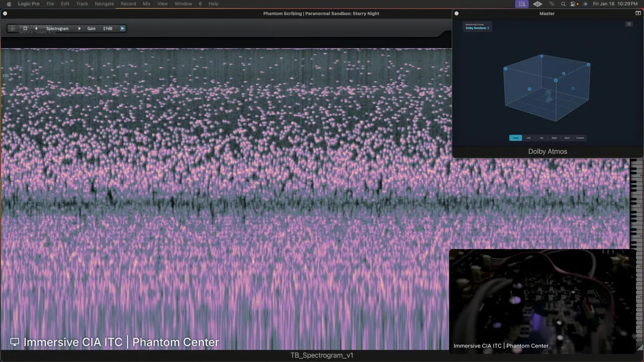This screenshot has width=644, height=362.
Task: Open the Help menu
Action: pyautogui.click(x=213, y=4)
